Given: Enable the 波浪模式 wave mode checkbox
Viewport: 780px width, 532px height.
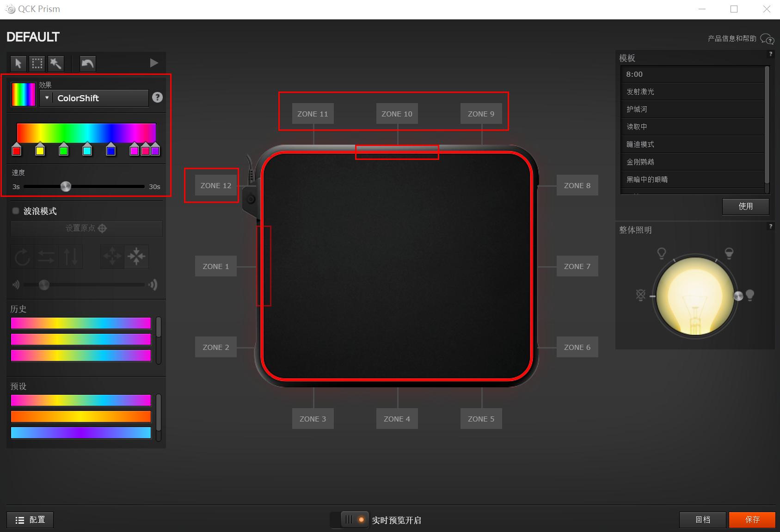Looking at the screenshot, I should tap(16, 211).
